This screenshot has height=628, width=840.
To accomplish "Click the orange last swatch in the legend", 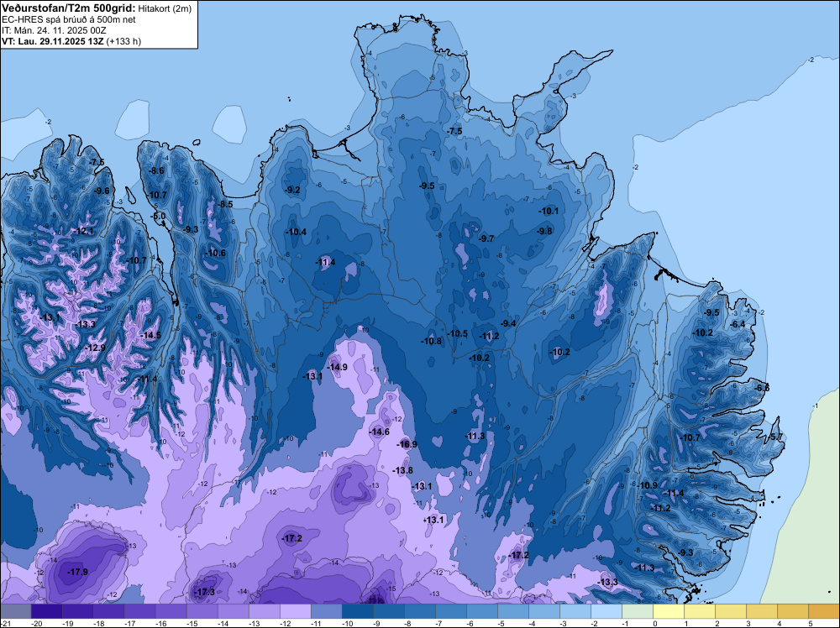I will (x=824, y=611).
